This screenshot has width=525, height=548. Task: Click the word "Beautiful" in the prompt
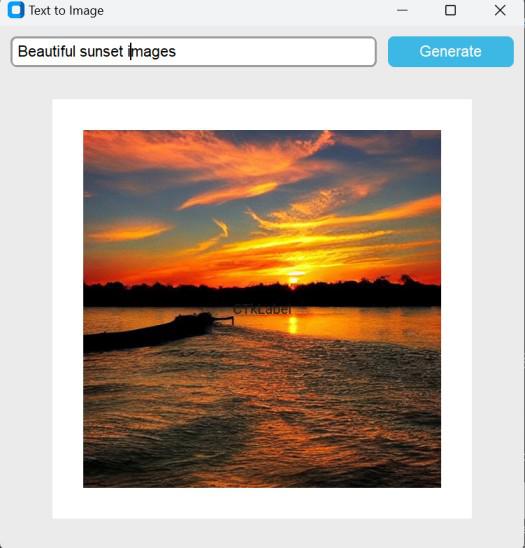tap(46, 51)
